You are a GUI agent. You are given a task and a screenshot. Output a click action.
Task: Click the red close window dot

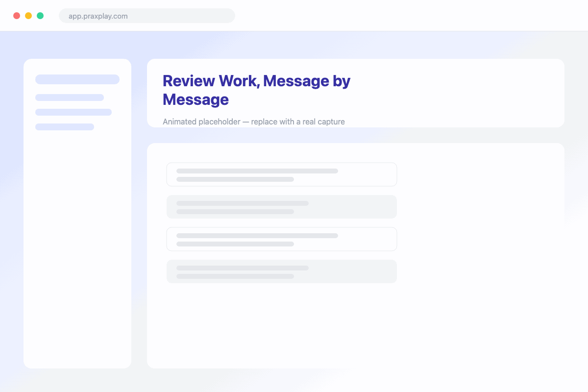pos(17,16)
